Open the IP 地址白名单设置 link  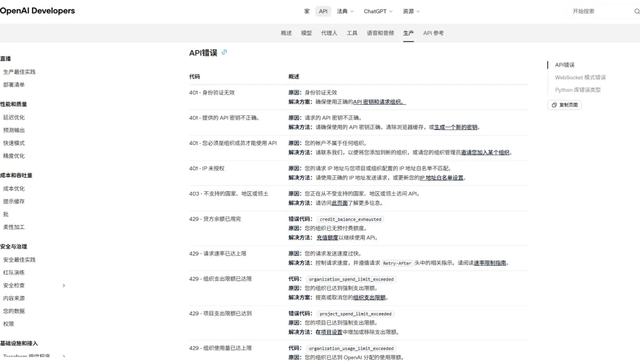pos(441,178)
